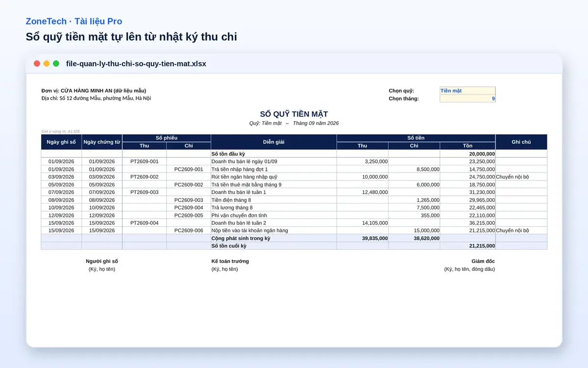Screen dimensions: 588x368
Task: Select the Chi amount 1,265,000
Action: pyautogui.click(x=414, y=200)
